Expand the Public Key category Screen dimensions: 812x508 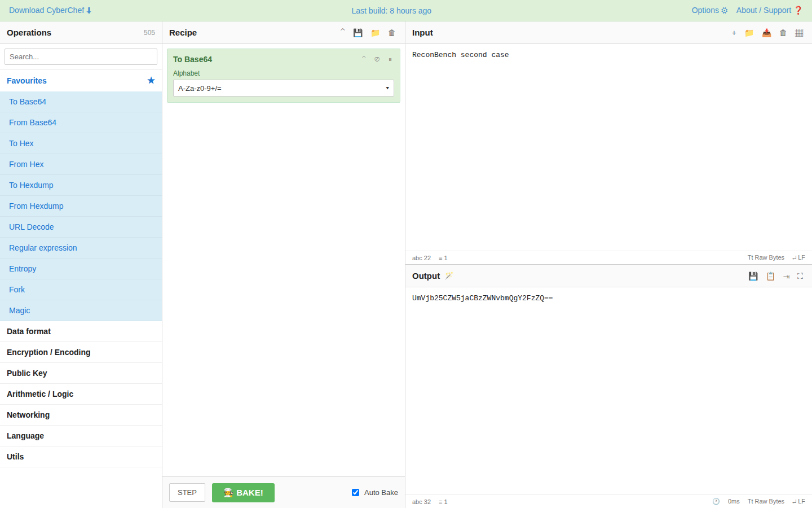point(81,373)
